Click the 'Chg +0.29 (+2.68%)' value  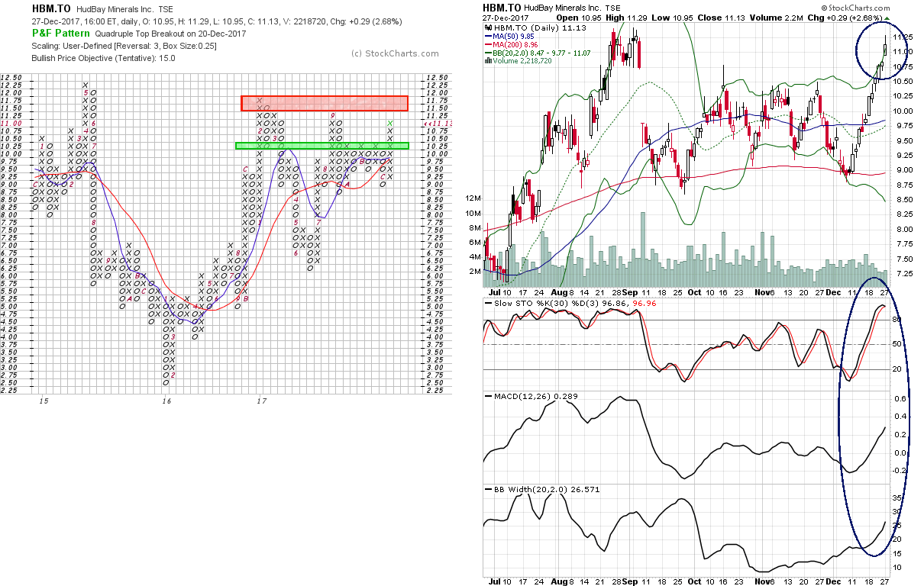846,17
